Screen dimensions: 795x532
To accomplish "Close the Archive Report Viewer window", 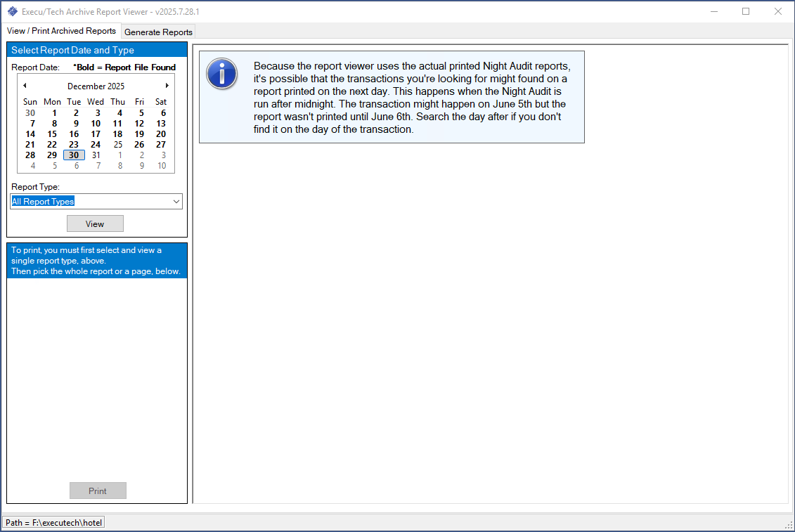I will point(778,11).
